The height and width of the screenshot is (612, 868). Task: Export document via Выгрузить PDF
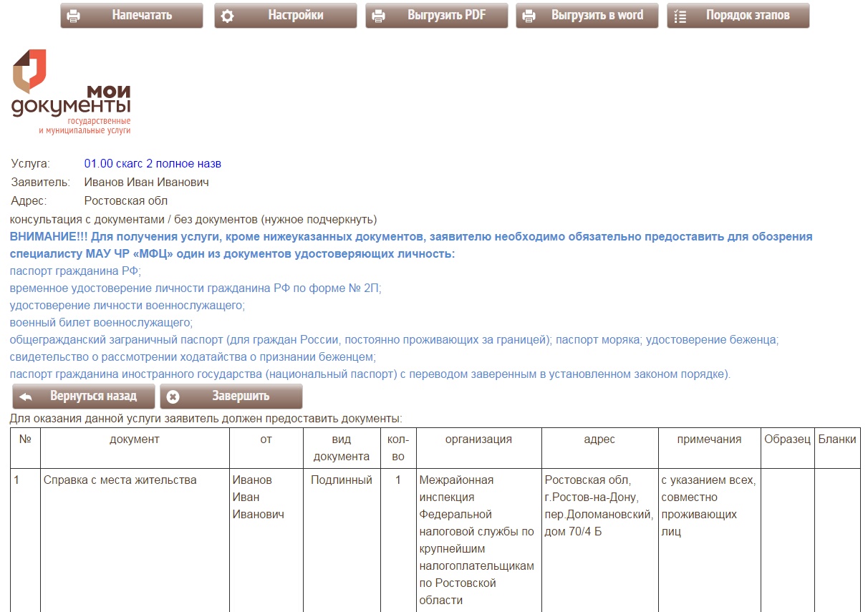tap(446, 15)
